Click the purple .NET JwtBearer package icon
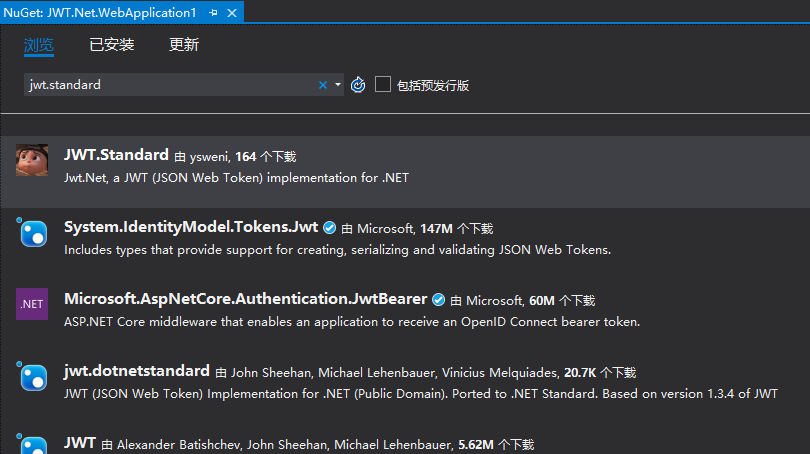This screenshot has width=810, height=454. pos(32,303)
